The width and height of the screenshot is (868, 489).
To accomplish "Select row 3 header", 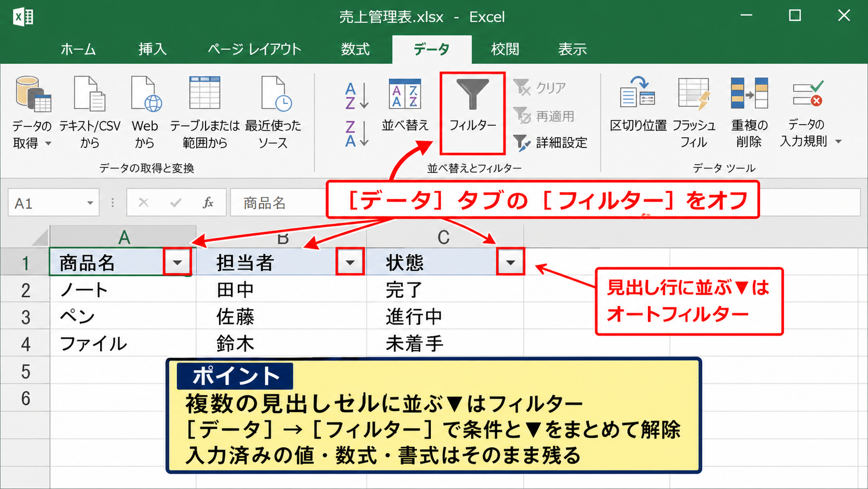I will pyautogui.click(x=25, y=316).
